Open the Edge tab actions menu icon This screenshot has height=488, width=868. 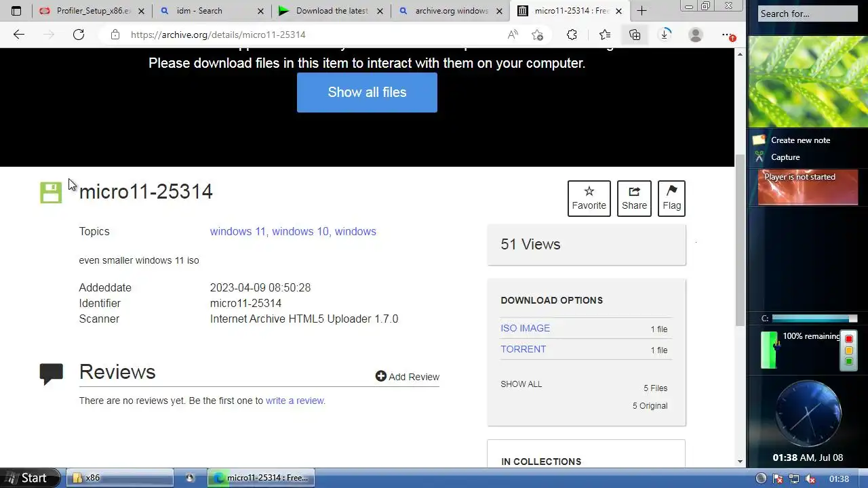tap(16, 11)
